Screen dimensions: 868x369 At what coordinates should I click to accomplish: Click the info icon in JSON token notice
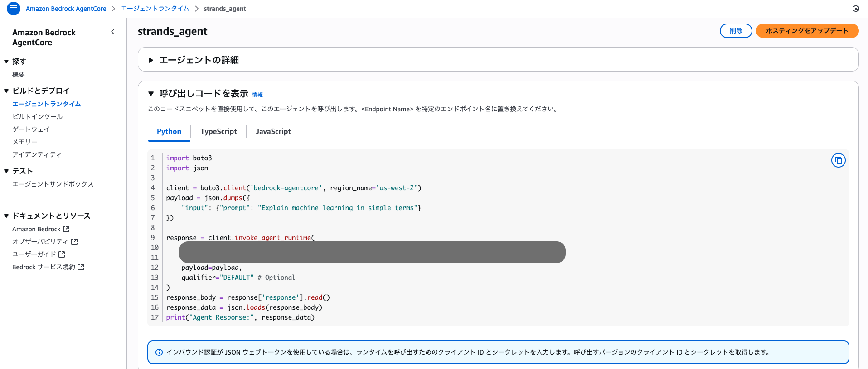pyautogui.click(x=159, y=352)
